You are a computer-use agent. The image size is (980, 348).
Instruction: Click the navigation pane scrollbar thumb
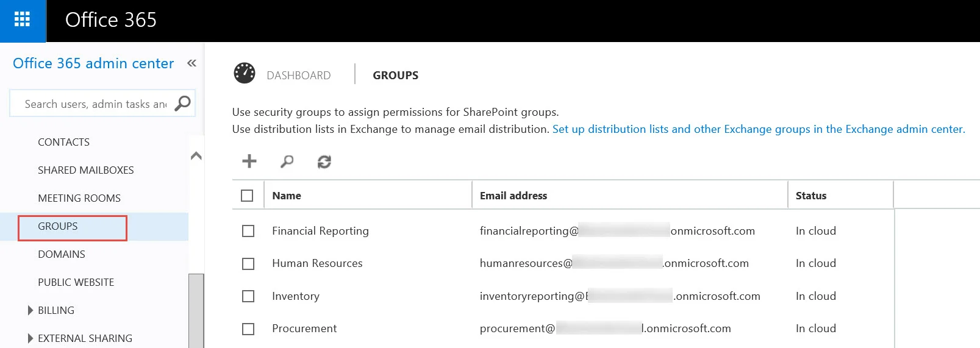pyautogui.click(x=196, y=311)
